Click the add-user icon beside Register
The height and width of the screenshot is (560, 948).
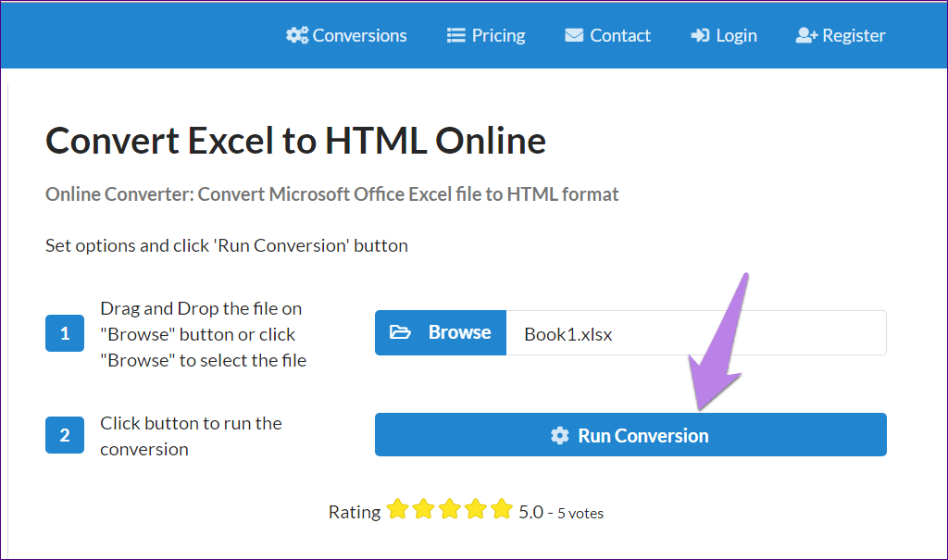[806, 35]
